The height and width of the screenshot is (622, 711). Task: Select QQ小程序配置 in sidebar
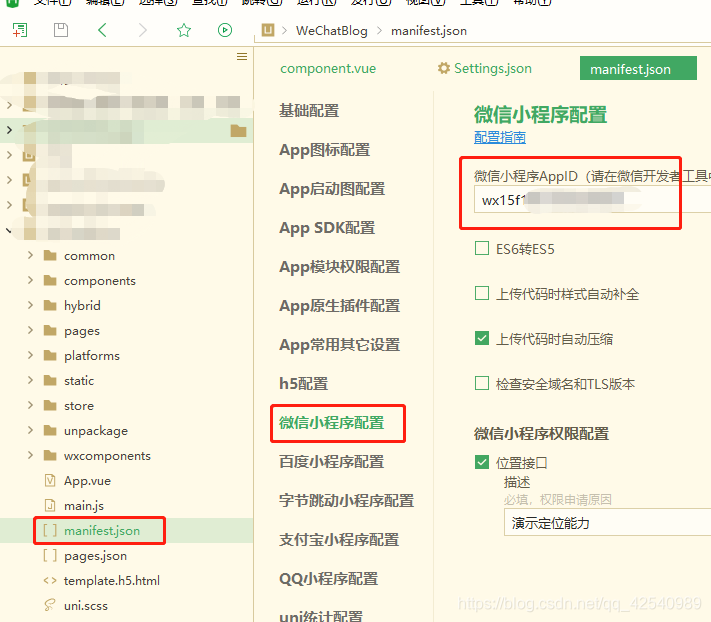coord(328,578)
